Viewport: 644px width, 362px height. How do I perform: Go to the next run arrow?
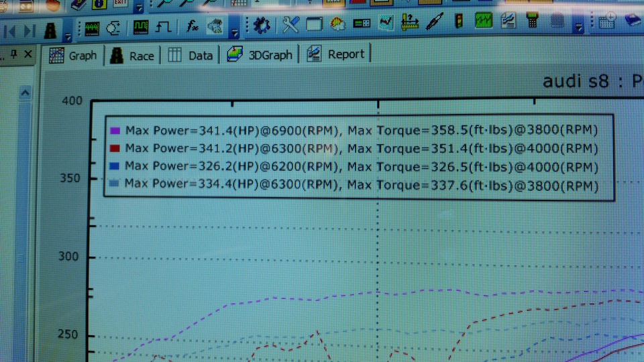coord(30,31)
